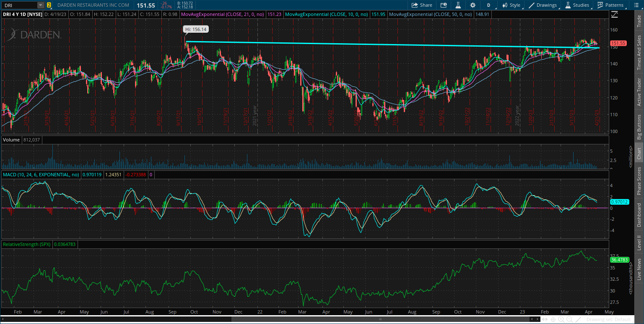Click the B: 150.72 bid value

(x=185, y=3)
